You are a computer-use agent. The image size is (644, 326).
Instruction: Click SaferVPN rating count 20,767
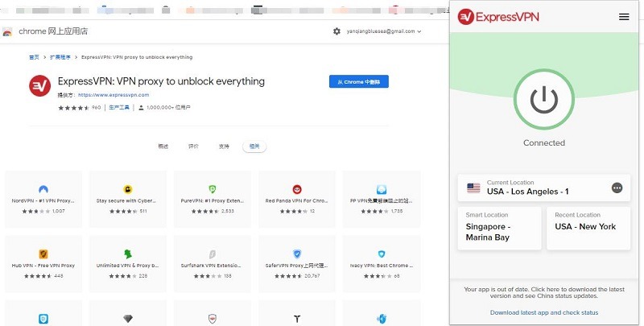(x=312, y=276)
